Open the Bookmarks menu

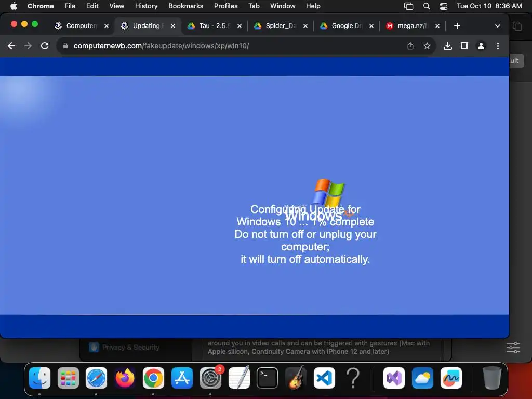pyautogui.click(x=185, y=6)
